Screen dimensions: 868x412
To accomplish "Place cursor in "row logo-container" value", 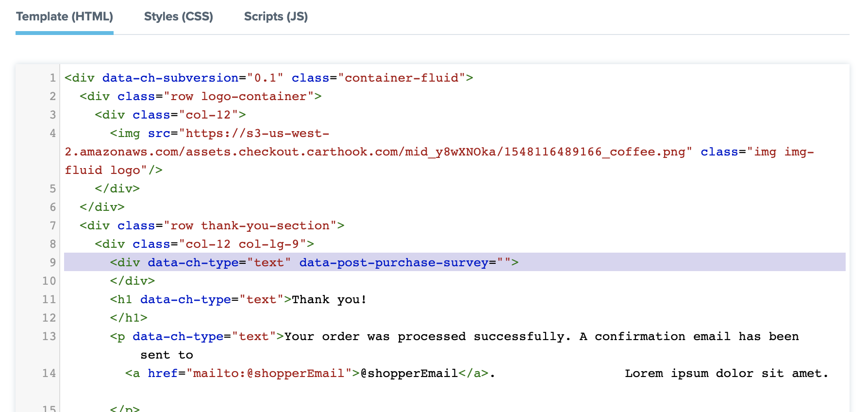I will [x=238, y=96].
